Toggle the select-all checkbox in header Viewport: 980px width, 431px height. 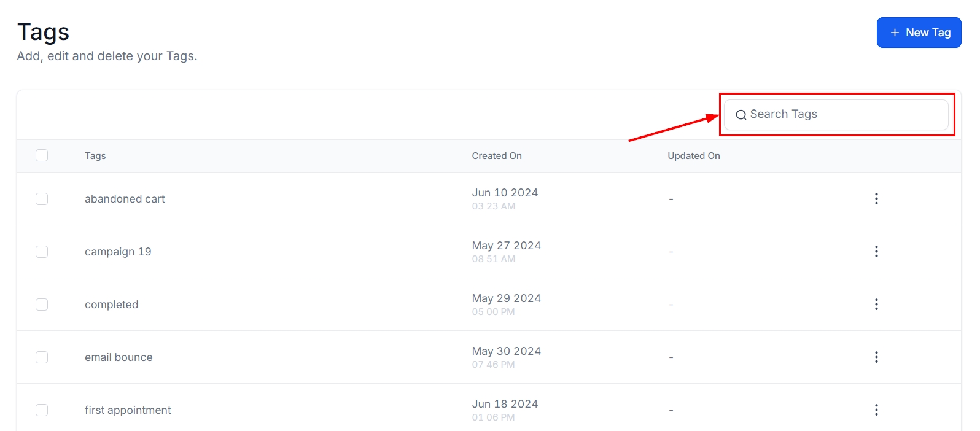coord(42,155)
